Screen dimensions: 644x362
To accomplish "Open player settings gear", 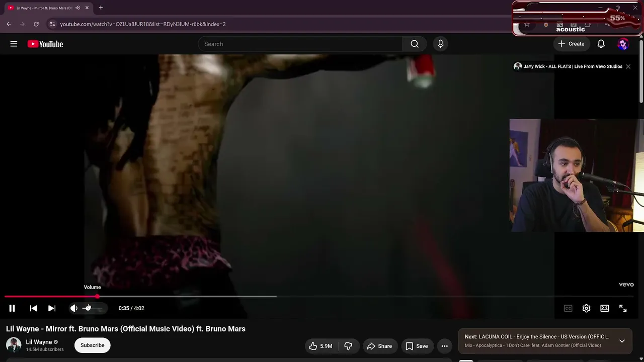I will click(586, 308).
